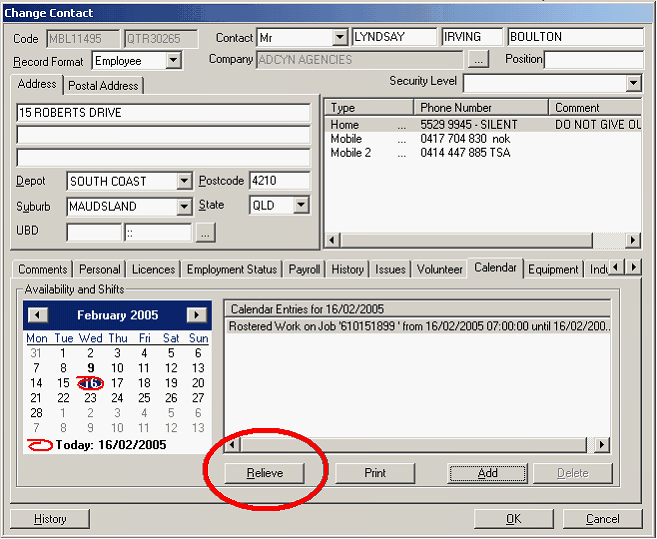Expand the Suburb dropdown
The height and width of the screenshot is (539, 657).
point(183,207)
